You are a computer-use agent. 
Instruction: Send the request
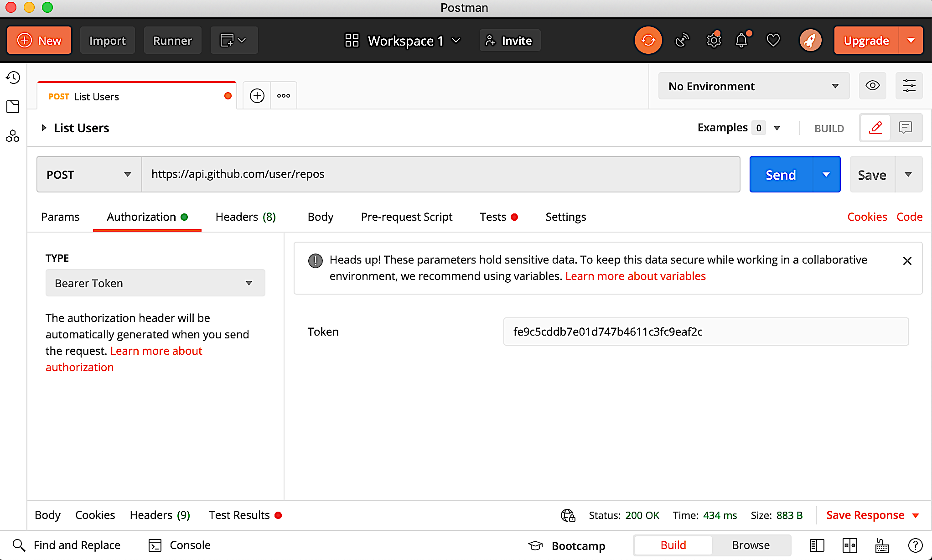pyautogui.click(x=781, y=174)
